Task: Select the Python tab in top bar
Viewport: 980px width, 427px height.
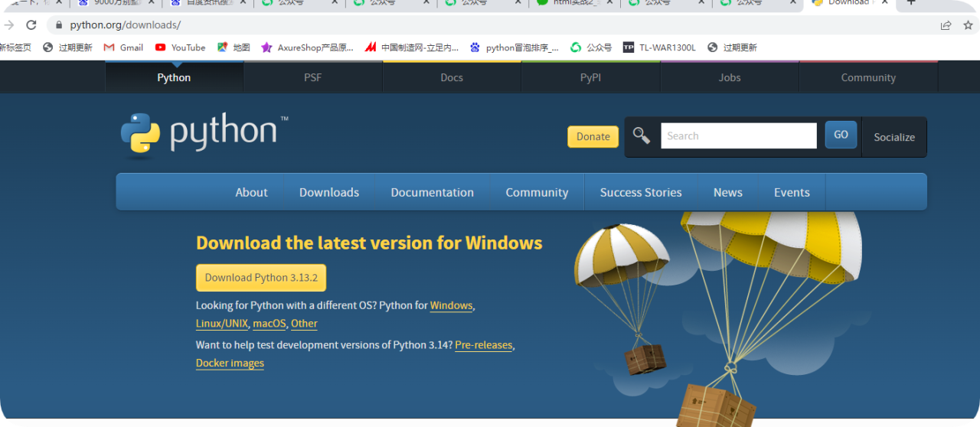Action: click(x=174, y=77)
